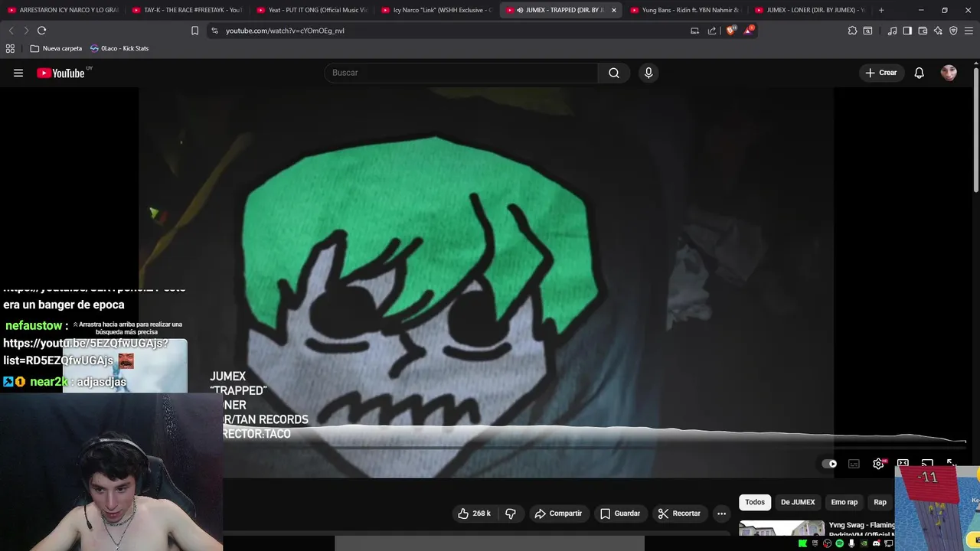Image resolution: width=980 pixels, height=551 pixels.
Task: Like the video with 268 k
Action: click(x=474, y=514)
